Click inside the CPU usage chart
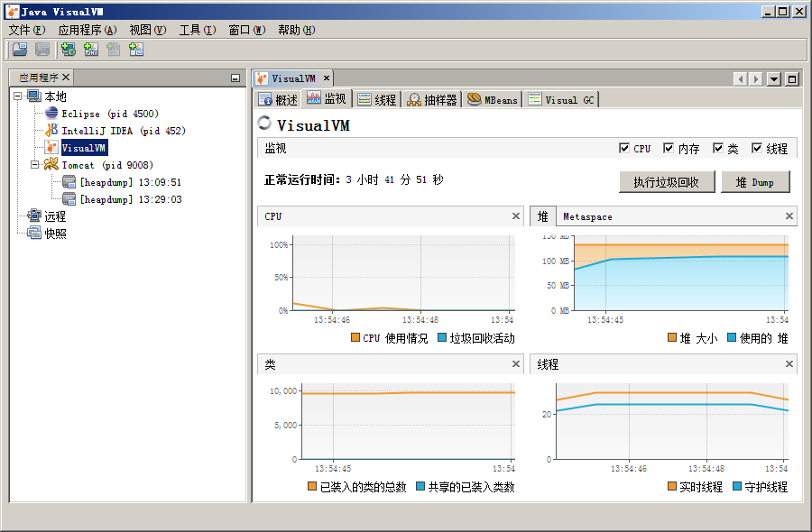Image resolution: width=812 pixels, height=532 pixels. tap(404, 273)
